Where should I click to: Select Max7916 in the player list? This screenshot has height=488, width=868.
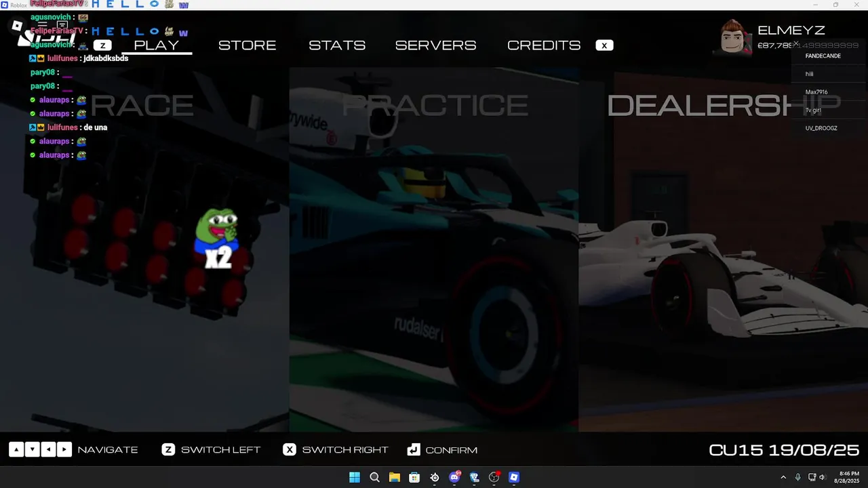[x=829, y=92]
